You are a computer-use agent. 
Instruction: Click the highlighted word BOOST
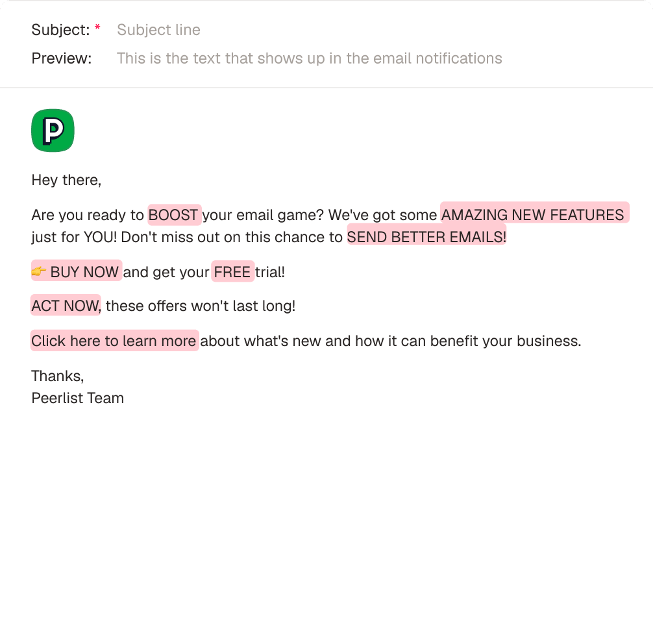click(173, 215)
